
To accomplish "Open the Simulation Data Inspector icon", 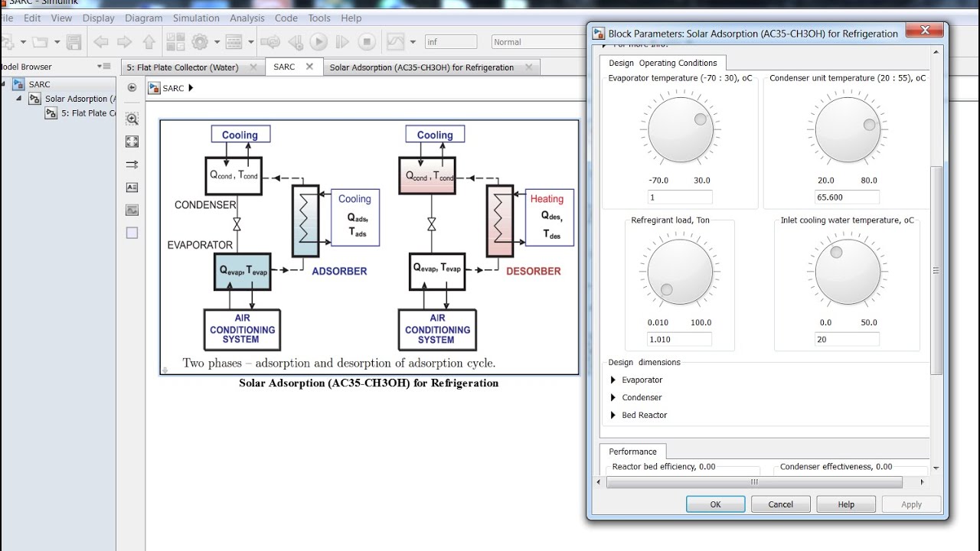I will (x=395, y=42).
